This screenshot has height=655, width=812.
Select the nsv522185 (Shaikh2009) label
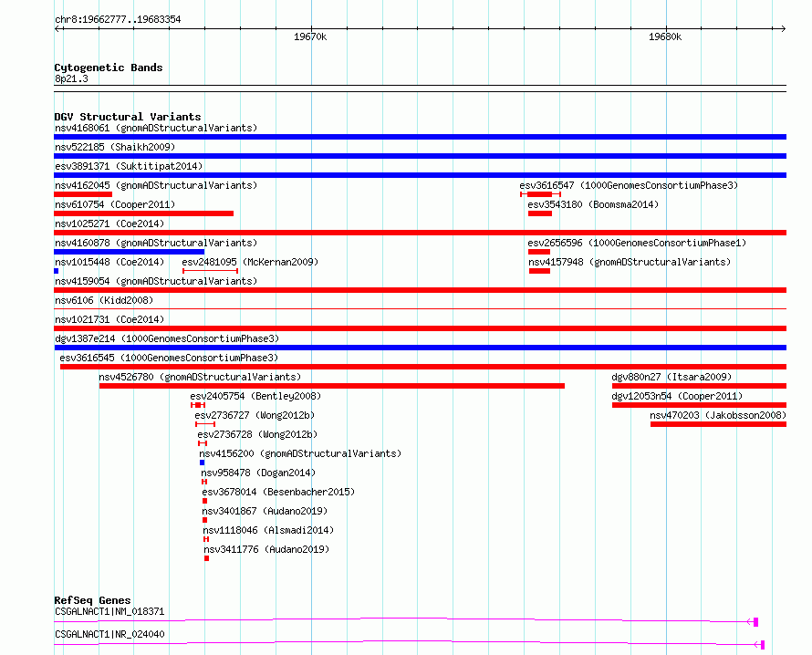tap(115, 147)
